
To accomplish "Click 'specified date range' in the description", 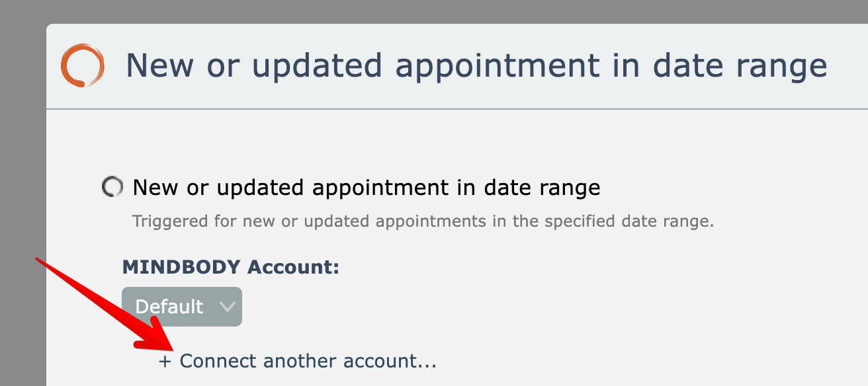I will [x=629, y=221].
